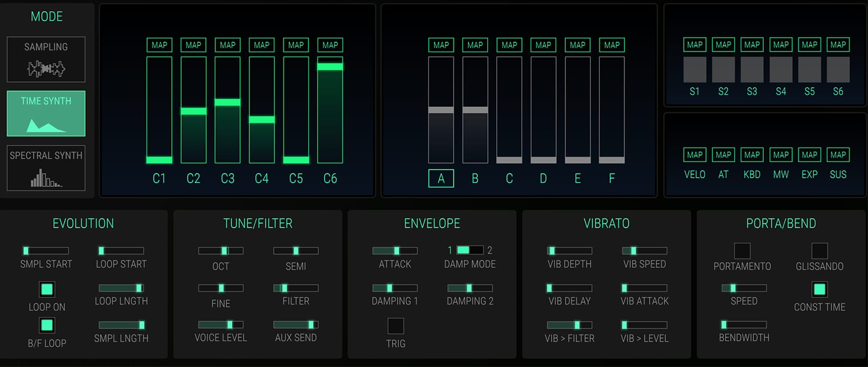Click the MAP button above fader A

pyautogui.click(x=441, y=45)
